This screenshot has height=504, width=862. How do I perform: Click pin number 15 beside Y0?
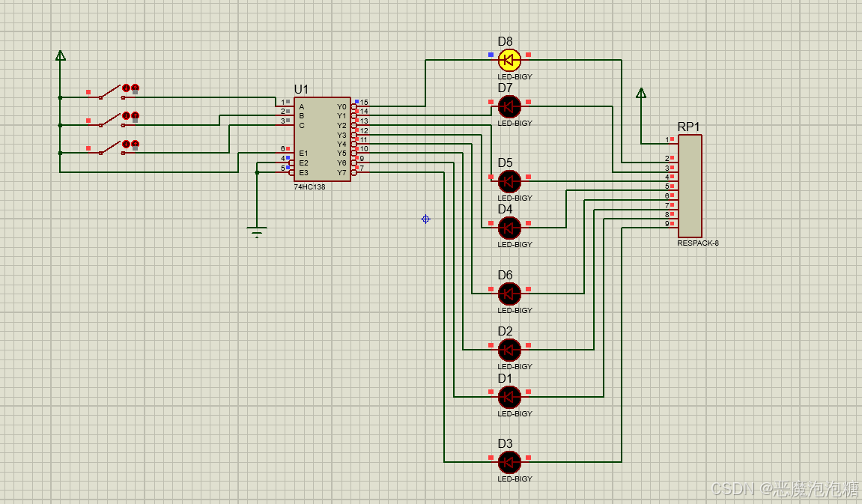[x=364, y=103]
